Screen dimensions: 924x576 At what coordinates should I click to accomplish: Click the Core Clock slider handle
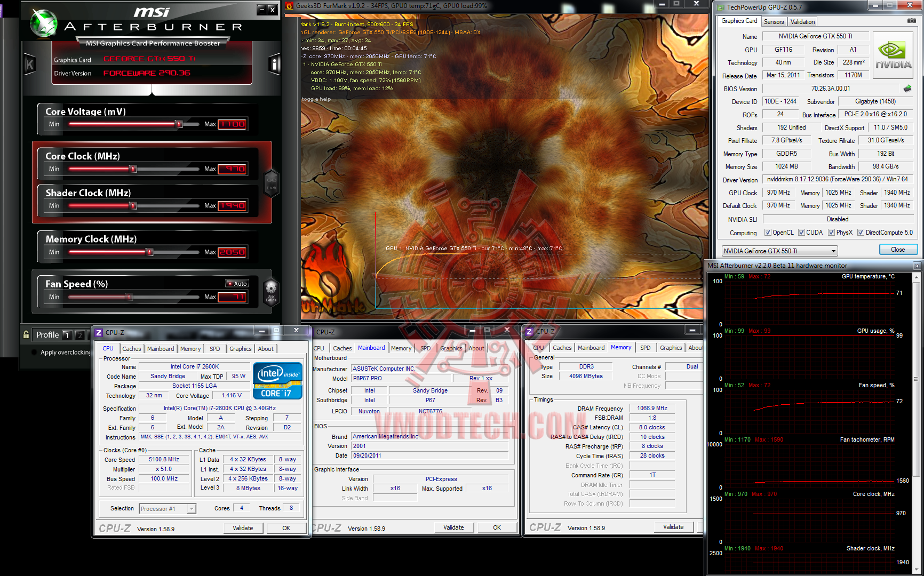[x=133, y=169]
